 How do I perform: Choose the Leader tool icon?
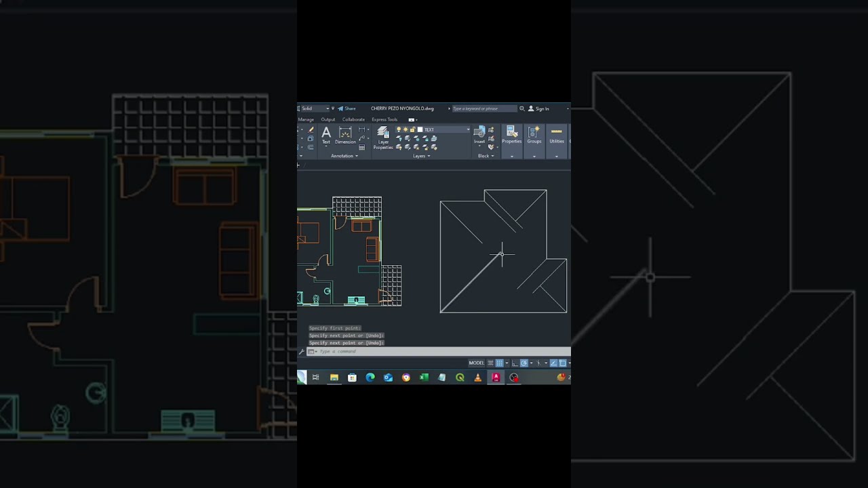click(361, 138)
